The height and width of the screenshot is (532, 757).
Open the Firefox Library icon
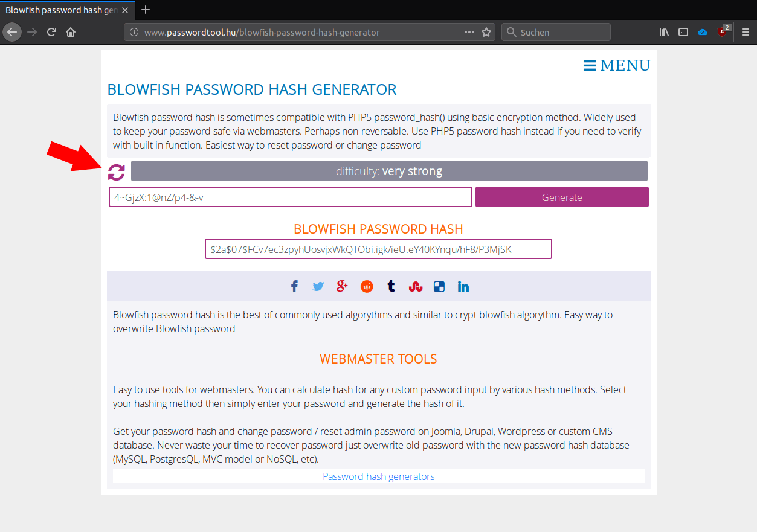pos(663,31)
